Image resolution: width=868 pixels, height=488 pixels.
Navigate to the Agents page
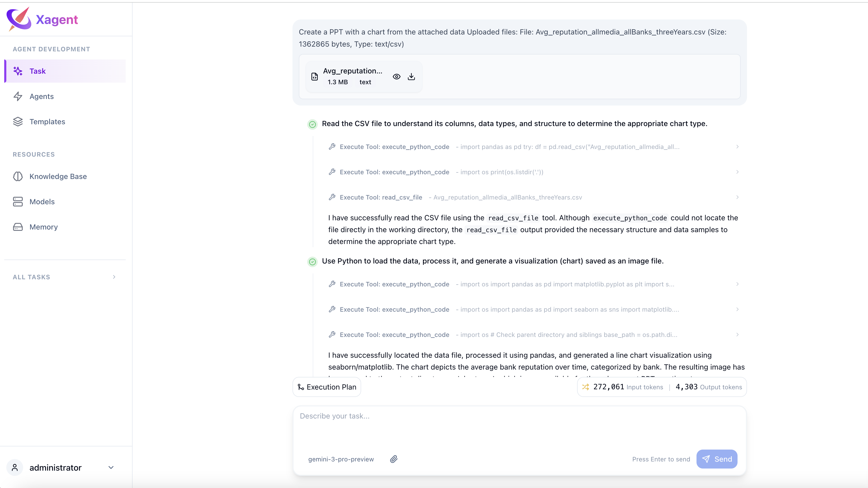42,96
